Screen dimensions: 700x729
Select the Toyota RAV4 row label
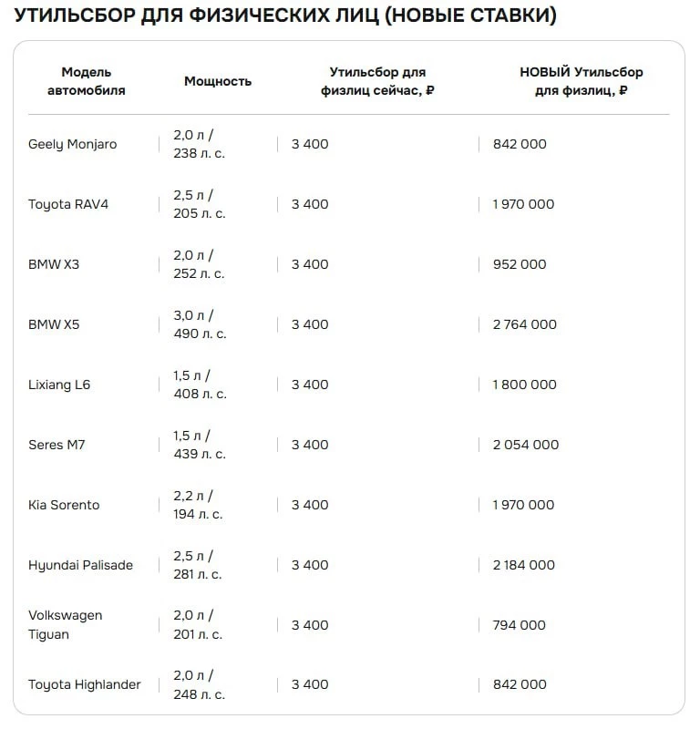(68, 204)
